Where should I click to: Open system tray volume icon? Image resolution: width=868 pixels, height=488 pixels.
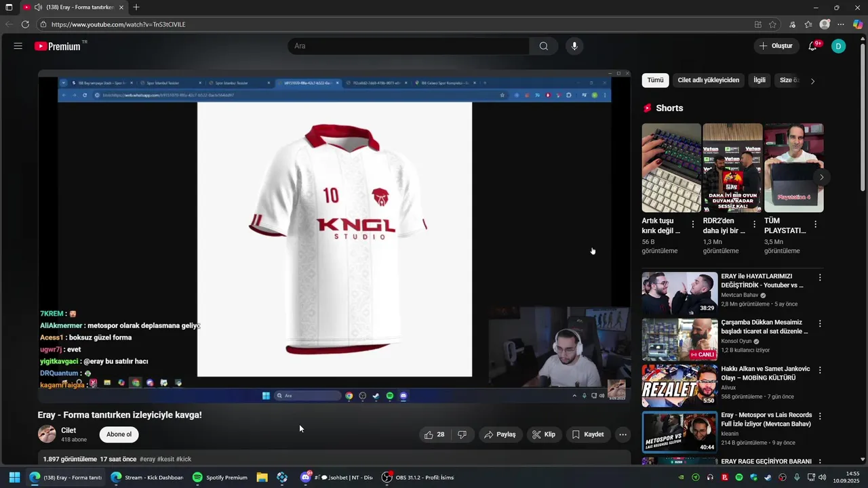point(822,477)
